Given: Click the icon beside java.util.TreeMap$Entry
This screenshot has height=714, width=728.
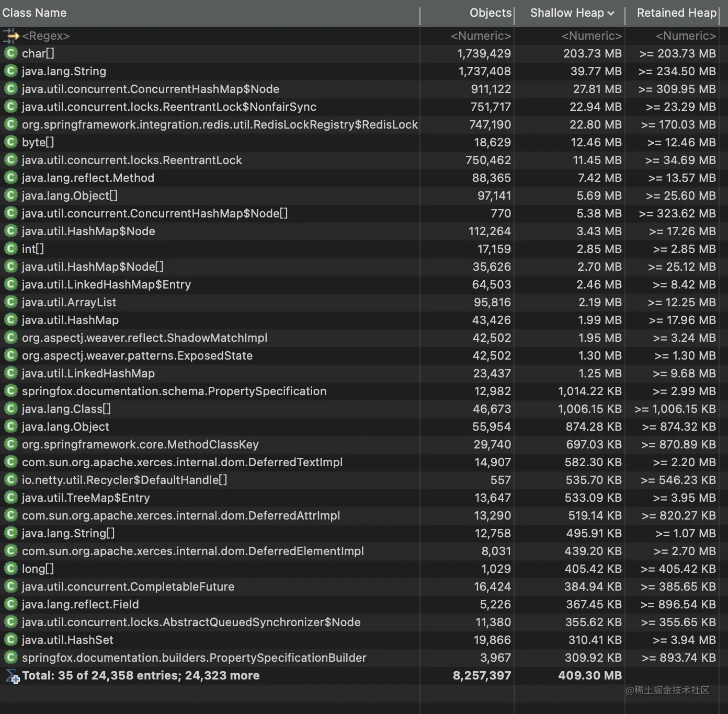Looking at the screenshot, I should pos(10,498).
